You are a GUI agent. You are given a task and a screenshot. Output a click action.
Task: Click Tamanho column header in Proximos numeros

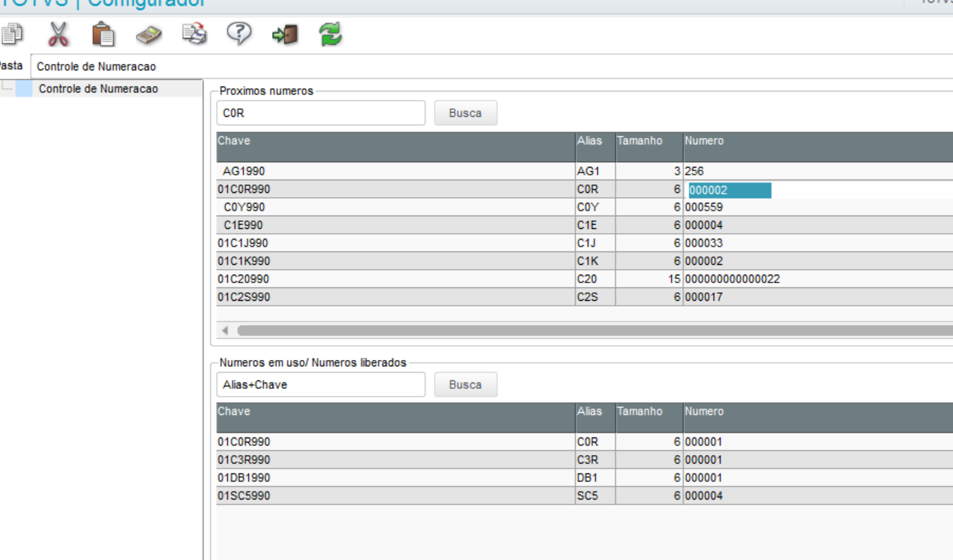coord(649,147)
